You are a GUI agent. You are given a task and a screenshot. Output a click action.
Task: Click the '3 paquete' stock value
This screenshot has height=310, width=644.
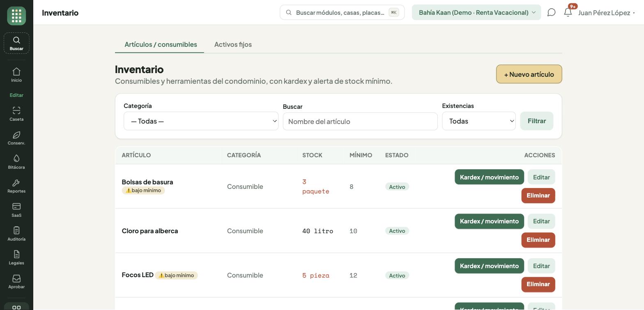click(316, 186)
